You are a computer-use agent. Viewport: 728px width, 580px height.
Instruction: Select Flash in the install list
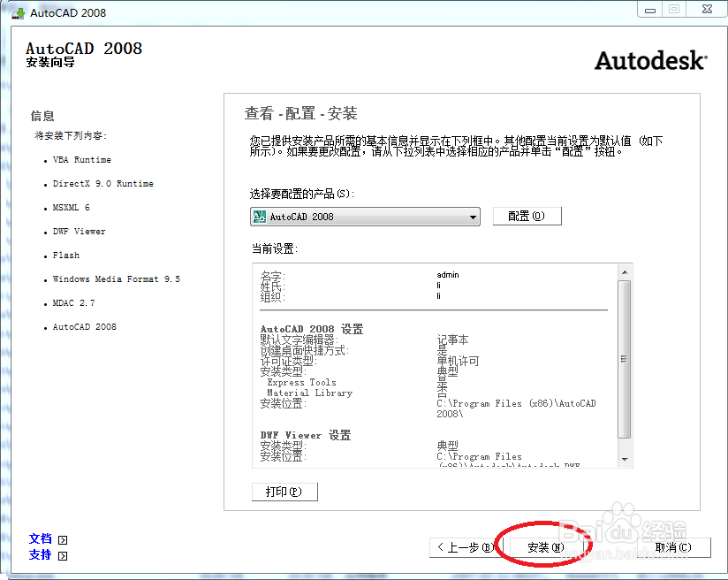tap(66, 256)
